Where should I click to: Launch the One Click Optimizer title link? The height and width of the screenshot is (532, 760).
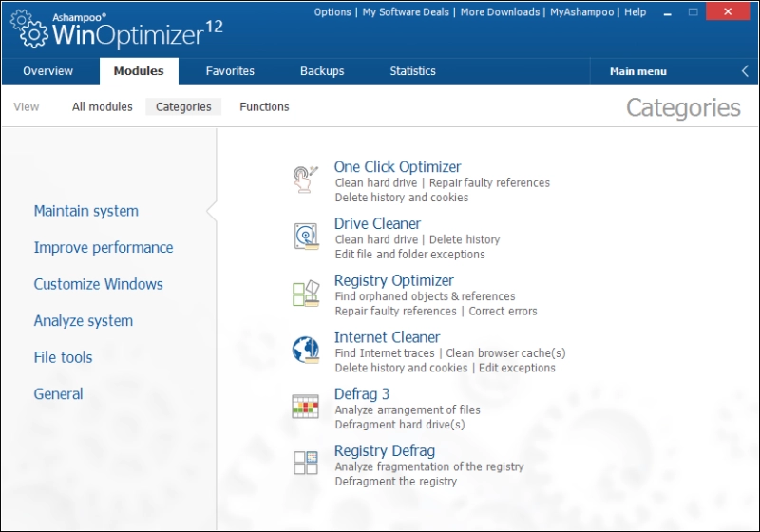pyautogui.click(x=397, y=166)
